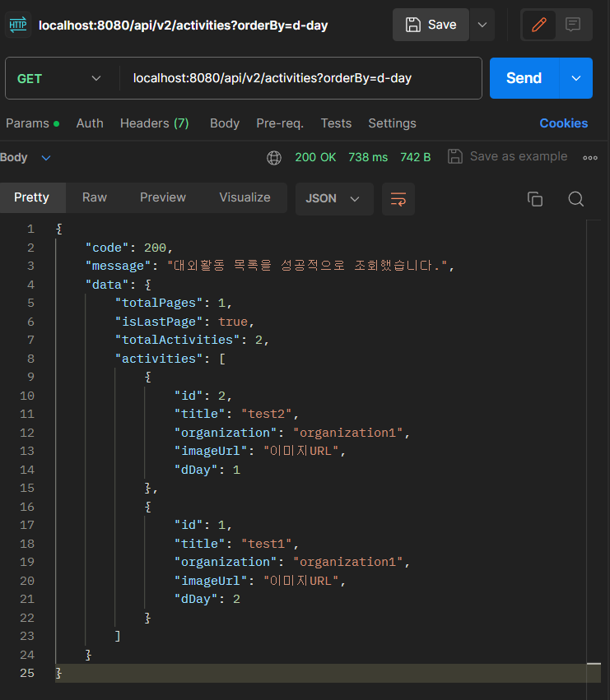Screen dimensions: 610x700
Task: Click the "id": 2 line
Action: click(203, 396)
